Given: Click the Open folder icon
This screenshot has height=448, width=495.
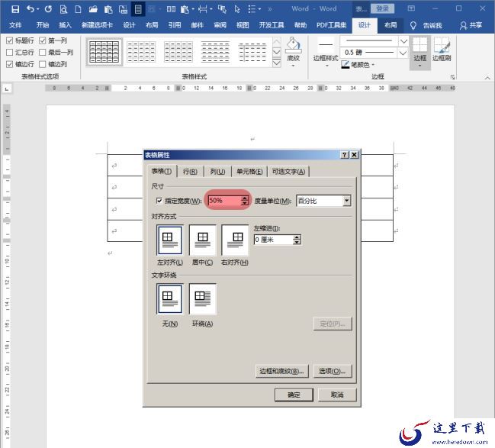Looking at the screenshot, I should click(x=93, y=9).
